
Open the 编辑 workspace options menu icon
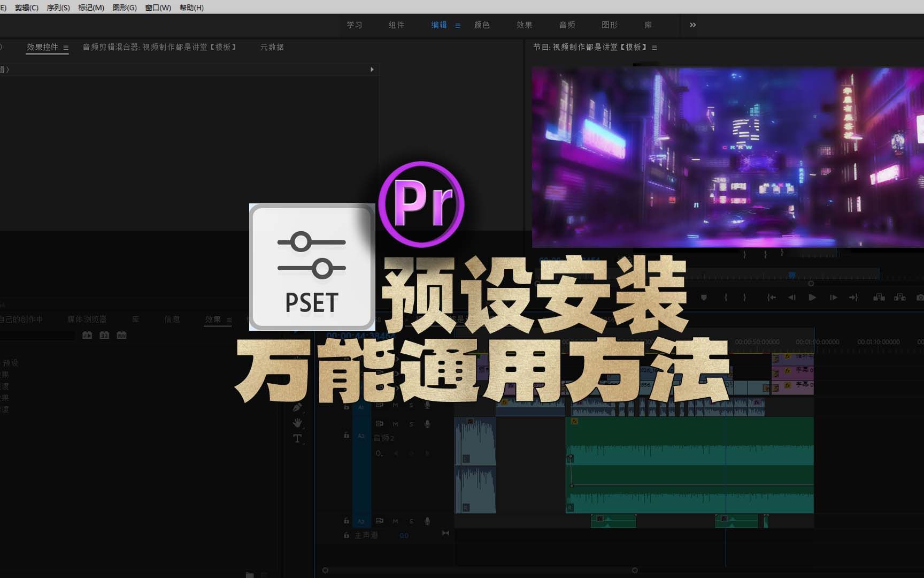[458, 26]
